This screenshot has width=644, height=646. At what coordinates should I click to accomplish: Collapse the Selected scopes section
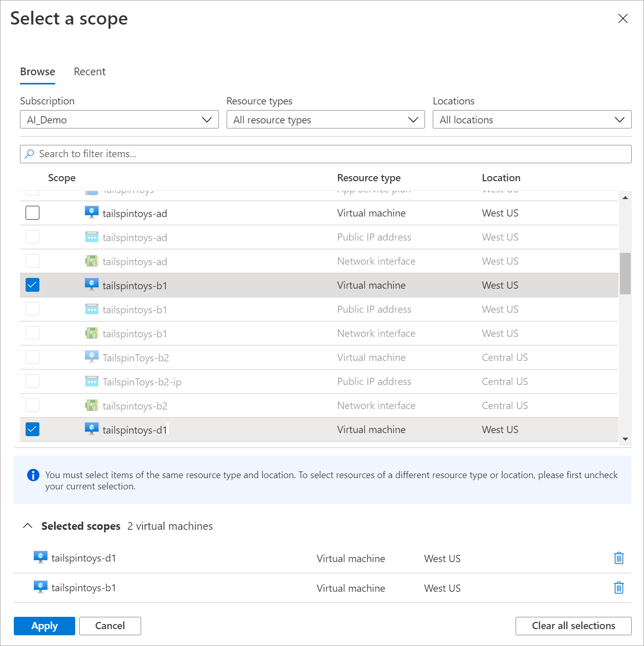pyautogui.click(x=28, y=526)
